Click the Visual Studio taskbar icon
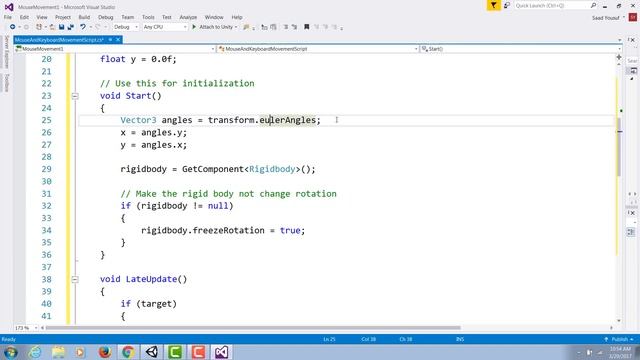This screenshot has height=360, width=640. click(x=222, y=352)
